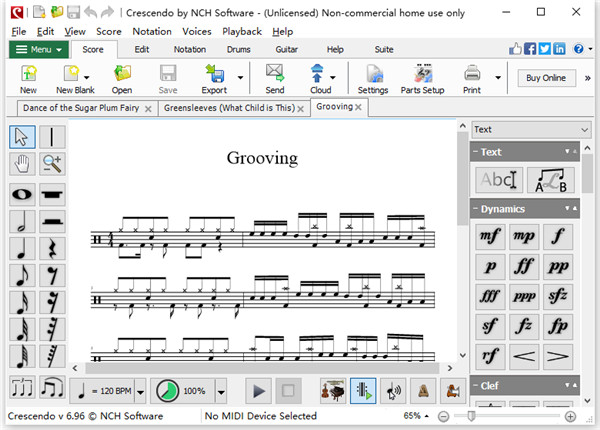The width and height of the screenshot is (600, 430).
Task: Open the Voices menu
Action: pos(197,31)
